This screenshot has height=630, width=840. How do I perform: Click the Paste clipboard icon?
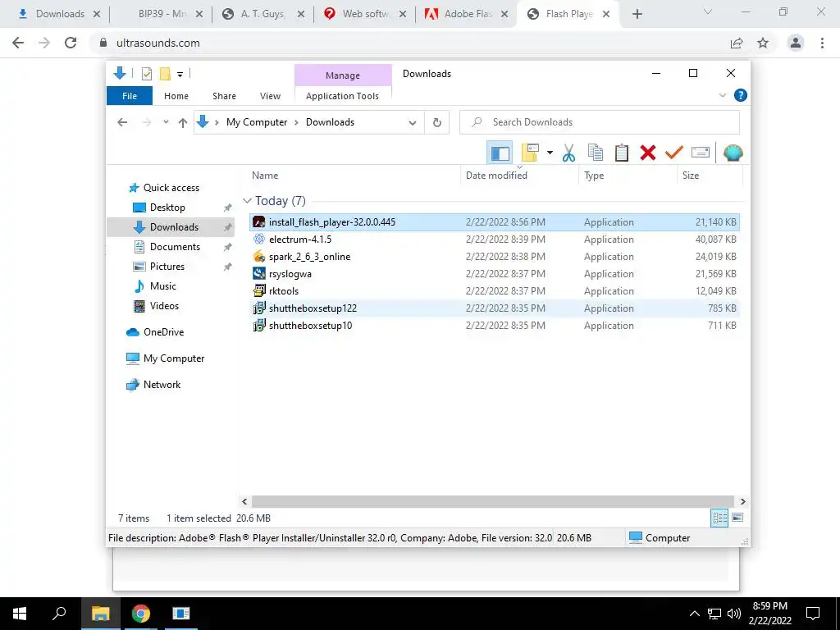click(x=622, y=153)
